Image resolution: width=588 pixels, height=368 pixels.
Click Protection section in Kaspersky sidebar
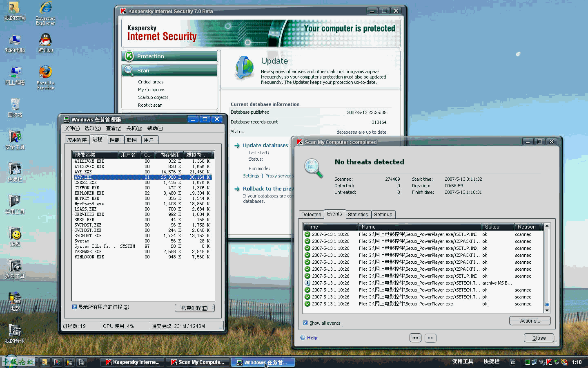coord(170,56)
